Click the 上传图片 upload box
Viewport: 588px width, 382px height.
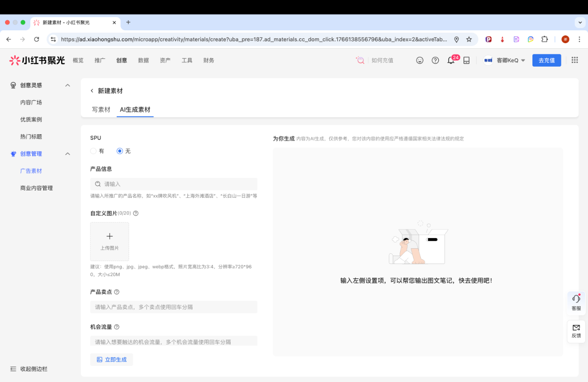click(109, 242)
